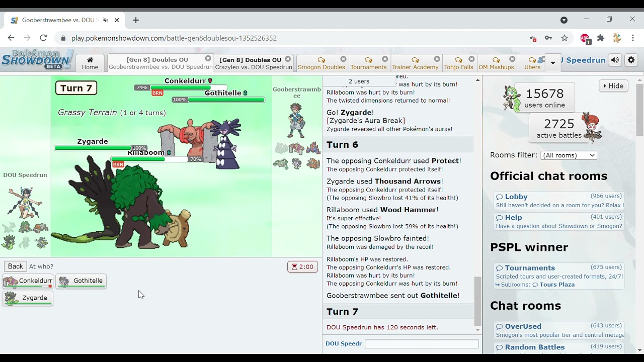Image resolution: width=644 pixels, height=362 pixels.
Task: Reload the page in Chrome
Action: pyautogui.click(x=43, y=38)
